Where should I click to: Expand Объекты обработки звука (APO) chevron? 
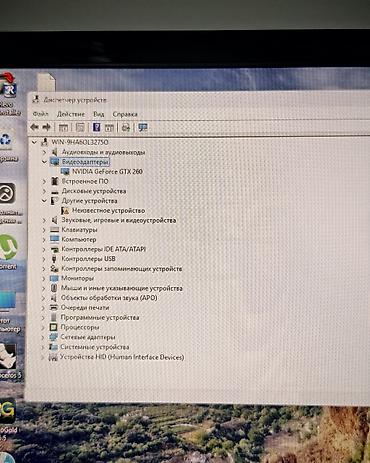43,298
